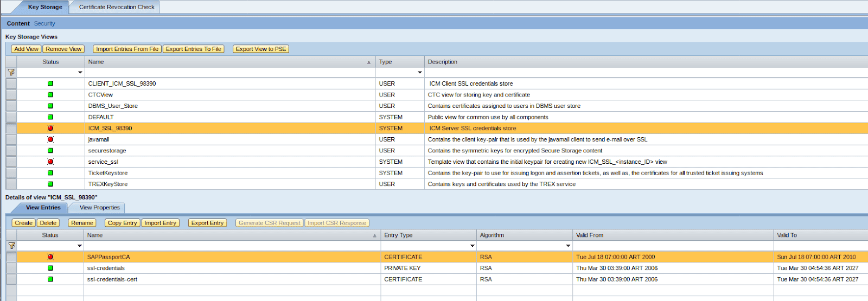The width and height of the screenshot is (868, 301).
Task: Open the Type filter dropdown
Action: tap(419, 72)
